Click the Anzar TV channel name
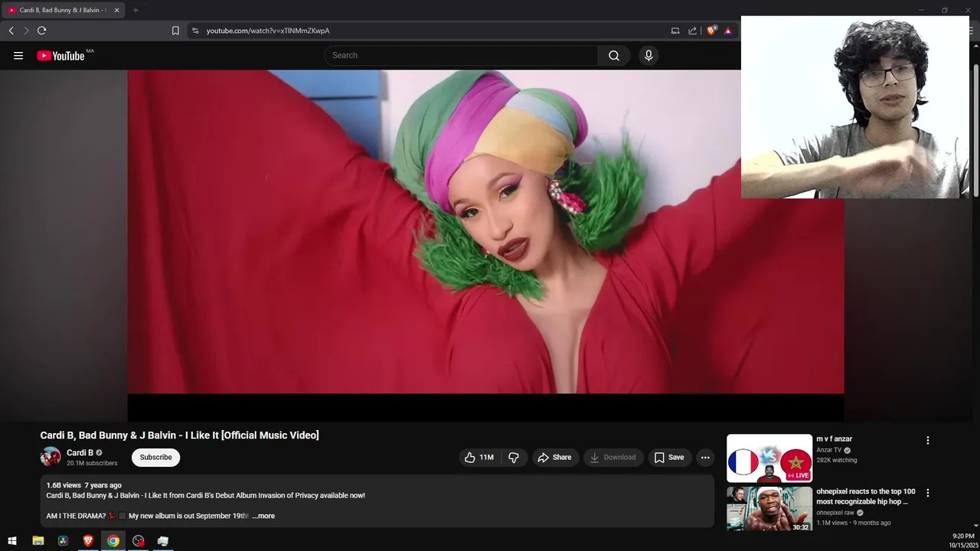Screen dimensions: 980x551 pyautogui.click(x=828, y=450)
